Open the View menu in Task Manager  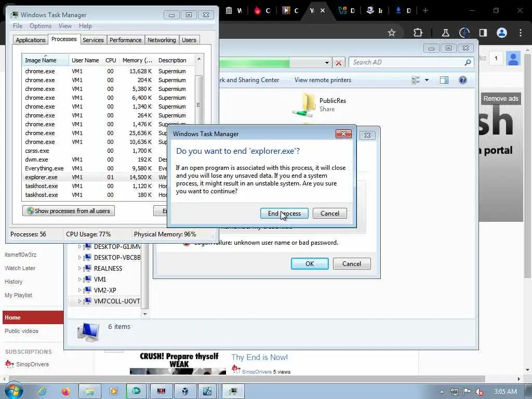65,26
